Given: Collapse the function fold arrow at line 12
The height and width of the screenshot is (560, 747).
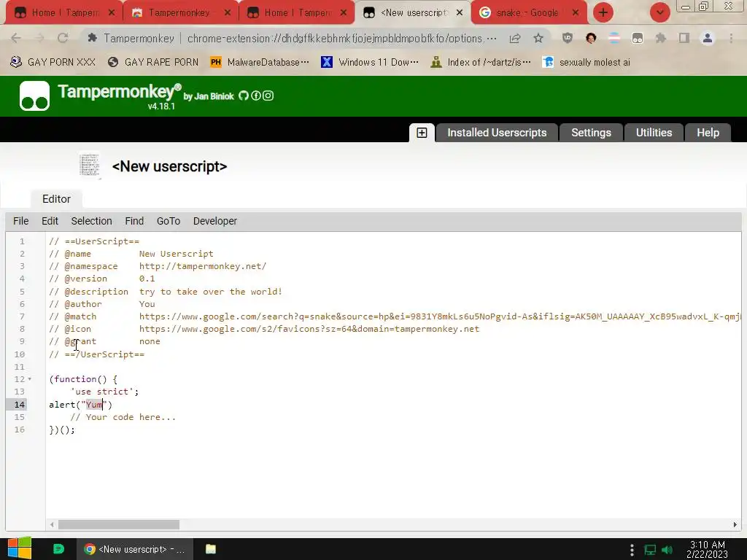Looking at the screenshot, I should pyautogui.click(x=29, y=379).
